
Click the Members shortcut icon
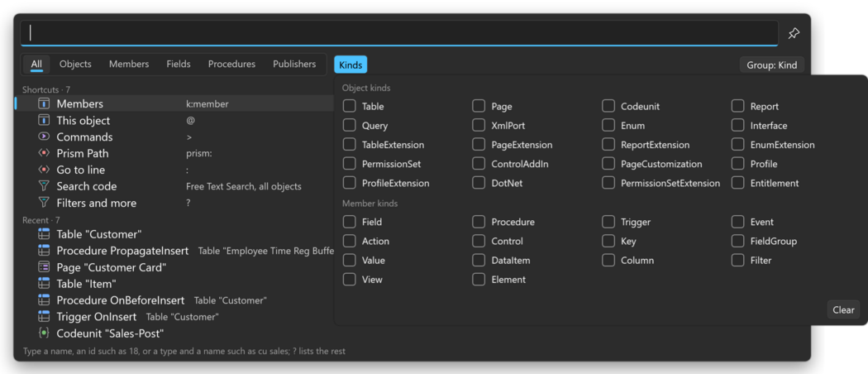(44, 104)
